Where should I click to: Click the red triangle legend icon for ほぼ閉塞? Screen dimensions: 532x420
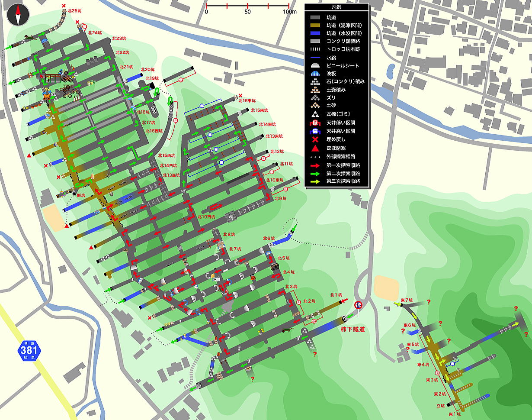pyautogui.click(x=315, y=148)
